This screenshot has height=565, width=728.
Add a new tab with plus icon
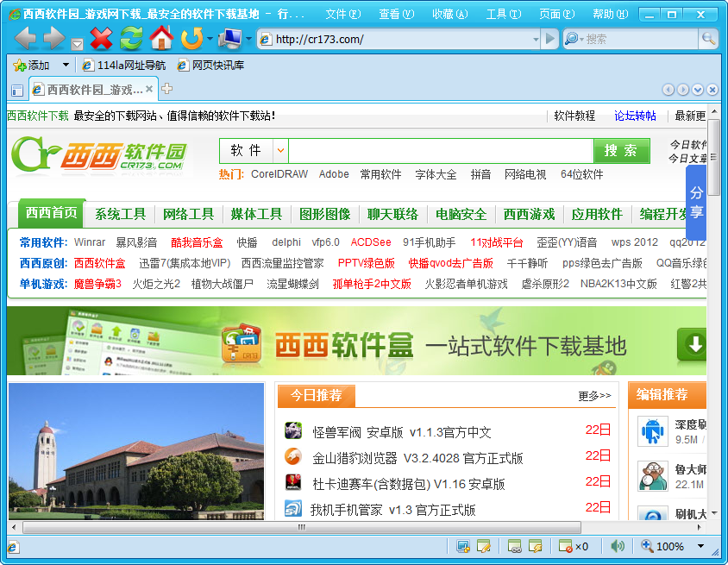(167, 89)
